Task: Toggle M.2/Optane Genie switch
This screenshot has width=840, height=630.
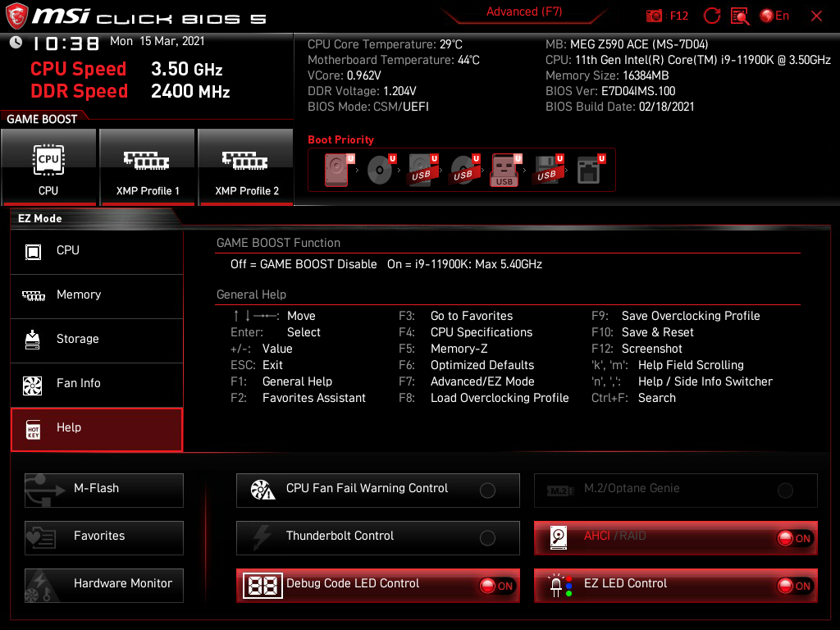Action: pos(785,491)
